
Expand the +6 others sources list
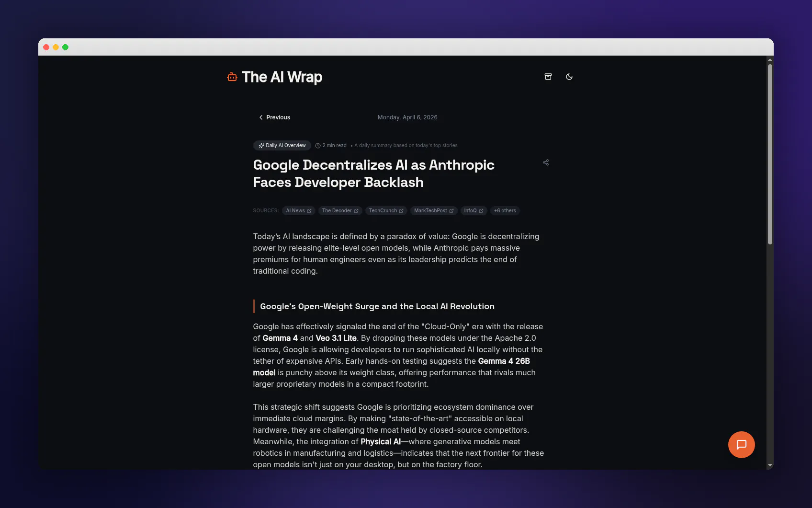pyautogui.click(x=505, y=211)
